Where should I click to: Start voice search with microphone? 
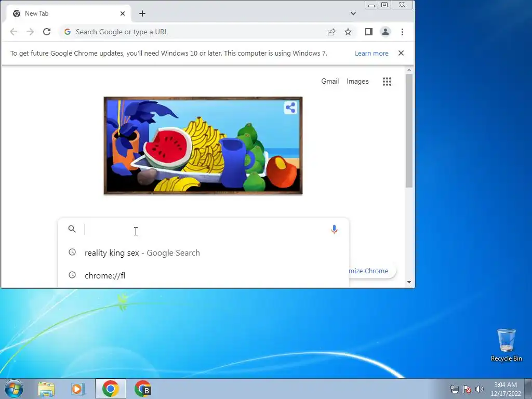[x=334, y=229]
